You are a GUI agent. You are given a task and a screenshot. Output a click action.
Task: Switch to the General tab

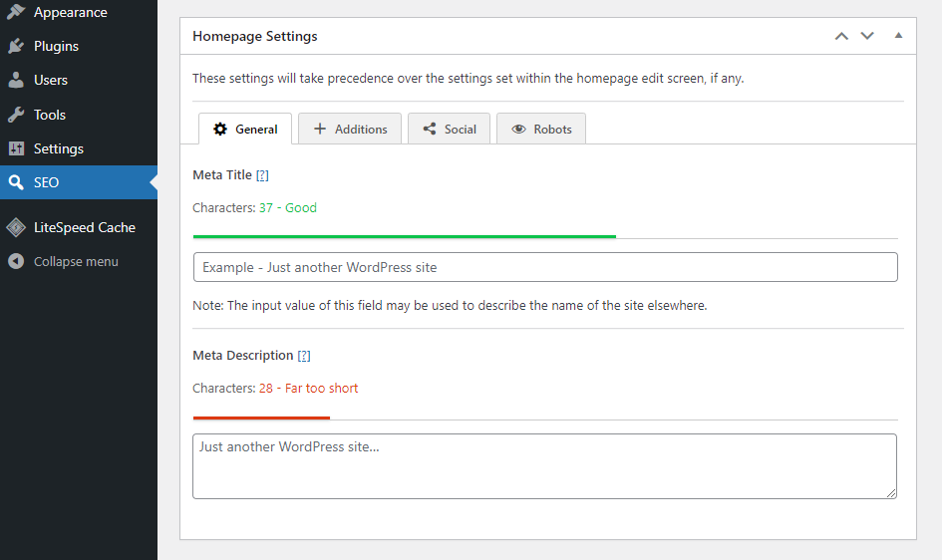(x=245, y=129)
